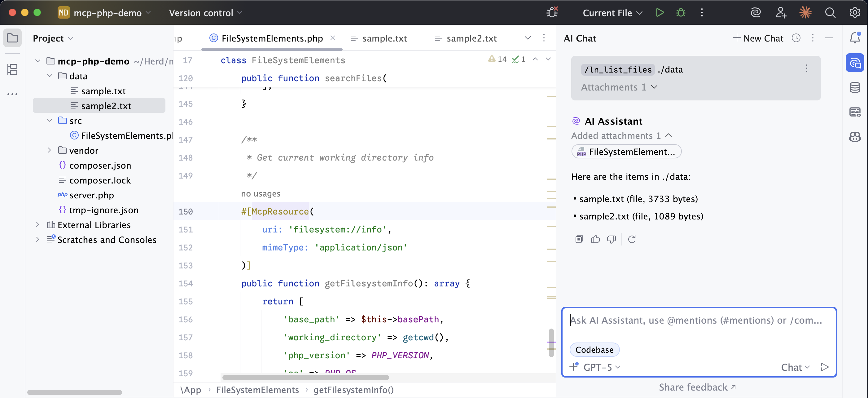
Task: Open Code With Me add user icon
Action: pyautogui.click(x=781, y=12)
